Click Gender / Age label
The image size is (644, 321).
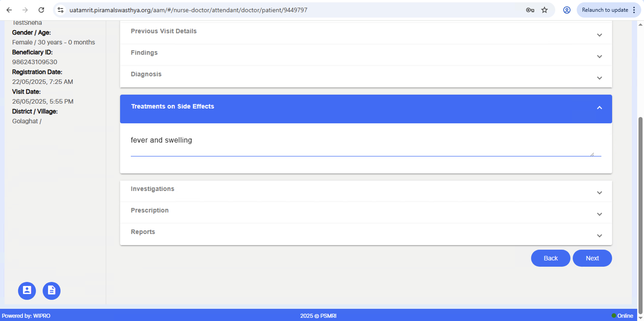click(32, 32)
